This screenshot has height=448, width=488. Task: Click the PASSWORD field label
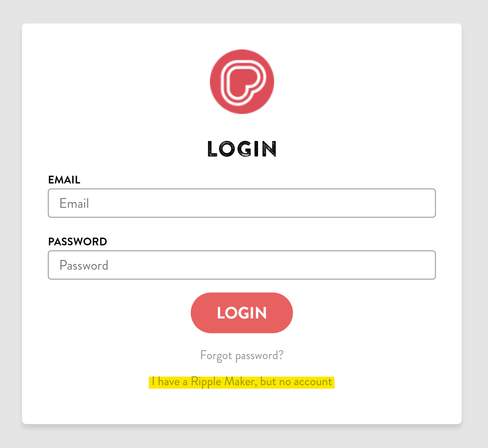[78, 242]
